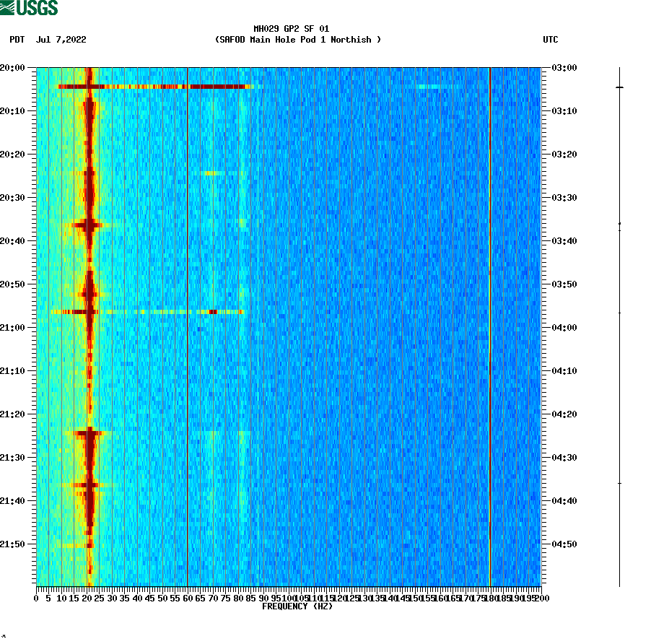
Task: Click the date Jul 7,2022
Action: (x=61, y=40)
